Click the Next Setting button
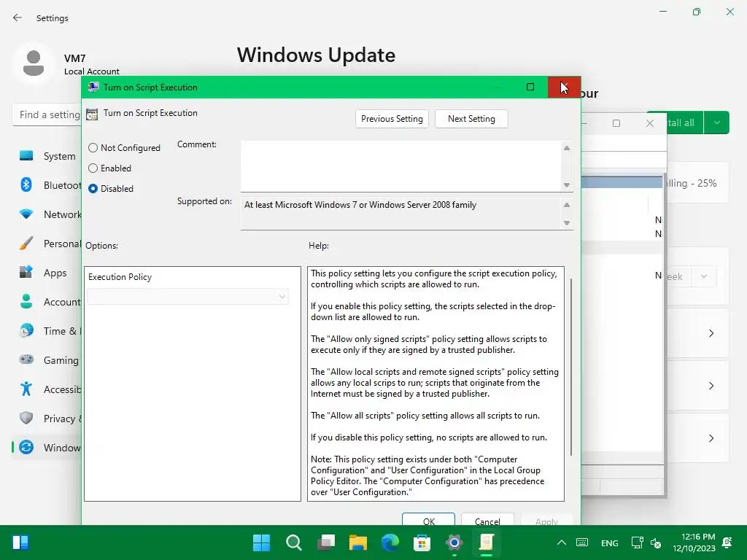Image resolution: width=747 pixels, height=560 pixels. (x=471, y=119)
